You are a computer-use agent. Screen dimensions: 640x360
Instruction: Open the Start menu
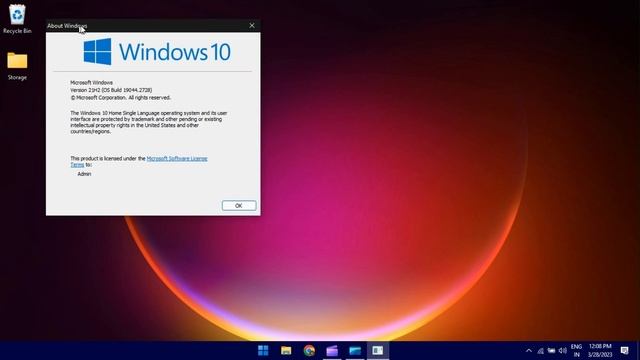[x=263, y=350]
